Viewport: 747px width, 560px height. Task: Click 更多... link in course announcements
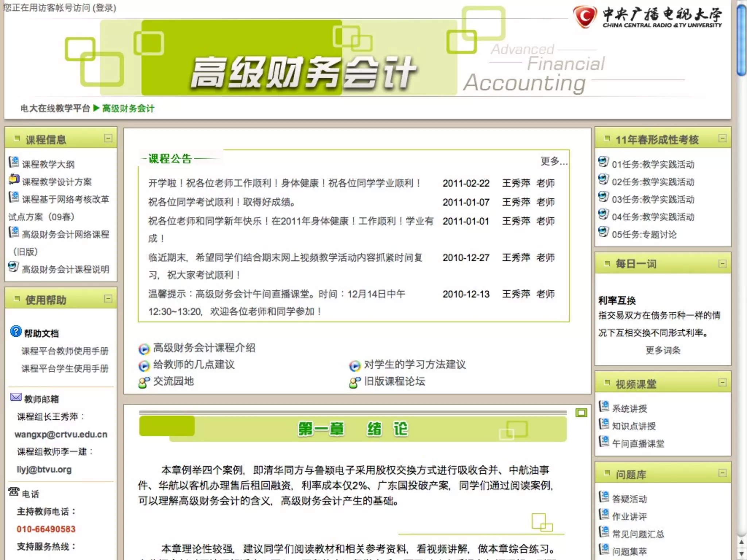[554, 161]
